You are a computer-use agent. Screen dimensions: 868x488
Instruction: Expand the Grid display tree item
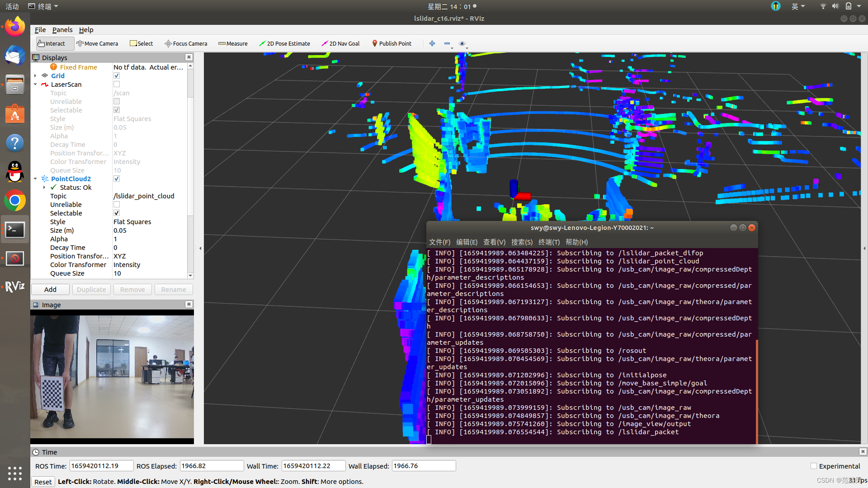[35, 75]
